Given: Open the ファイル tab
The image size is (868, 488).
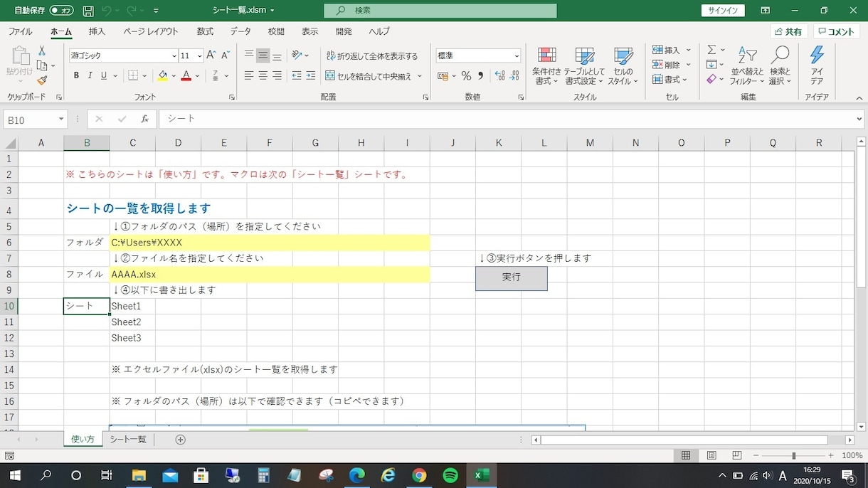Looking at the screenshot, I should (x=20, y=31).
